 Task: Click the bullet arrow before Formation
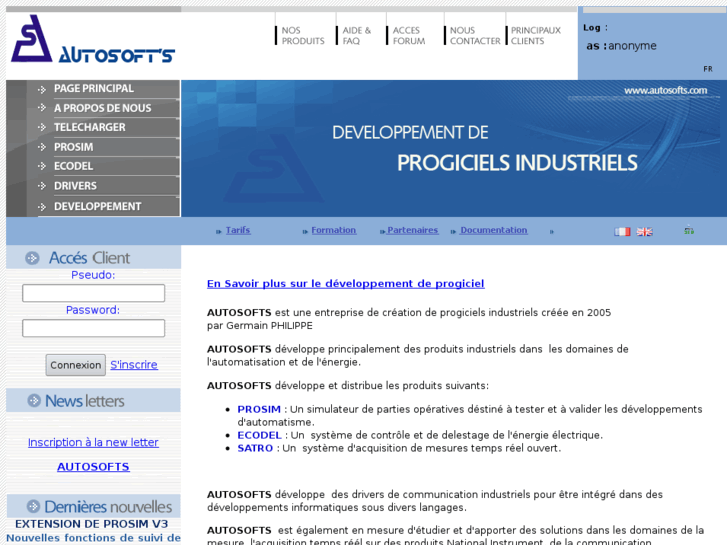pyautogui.click(x=305, y=231)
